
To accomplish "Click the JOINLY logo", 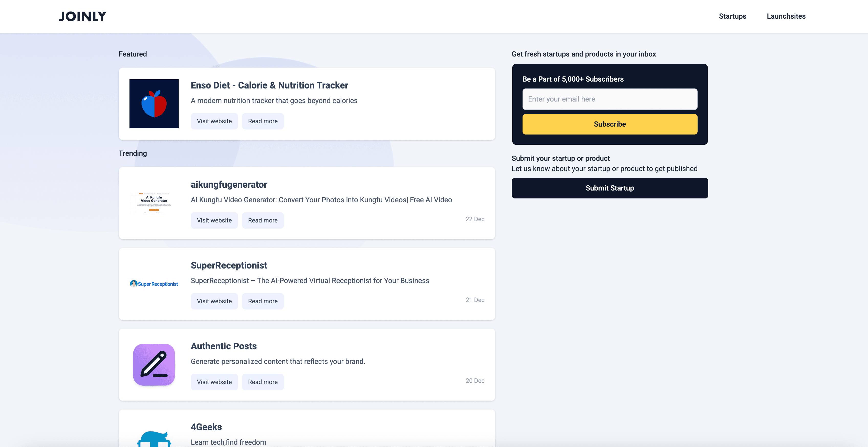I will click(x=83, y=17).
